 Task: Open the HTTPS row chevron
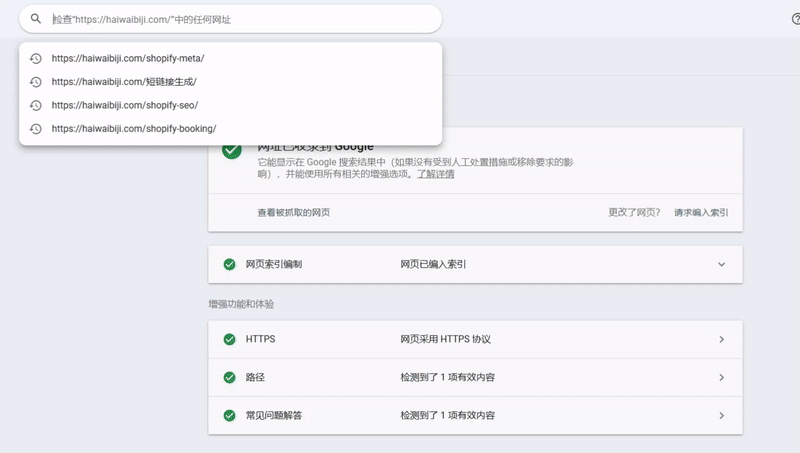tap(721, 339)
